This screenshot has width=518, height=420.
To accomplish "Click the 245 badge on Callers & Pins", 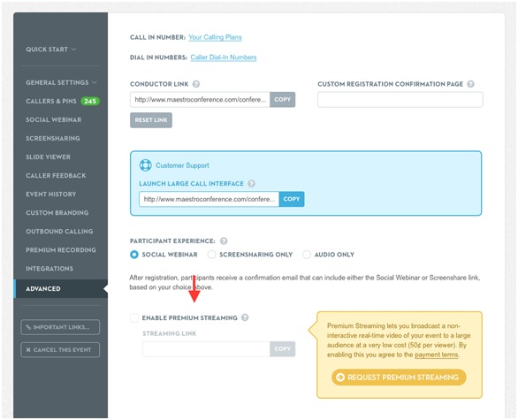I will (90, 101).
